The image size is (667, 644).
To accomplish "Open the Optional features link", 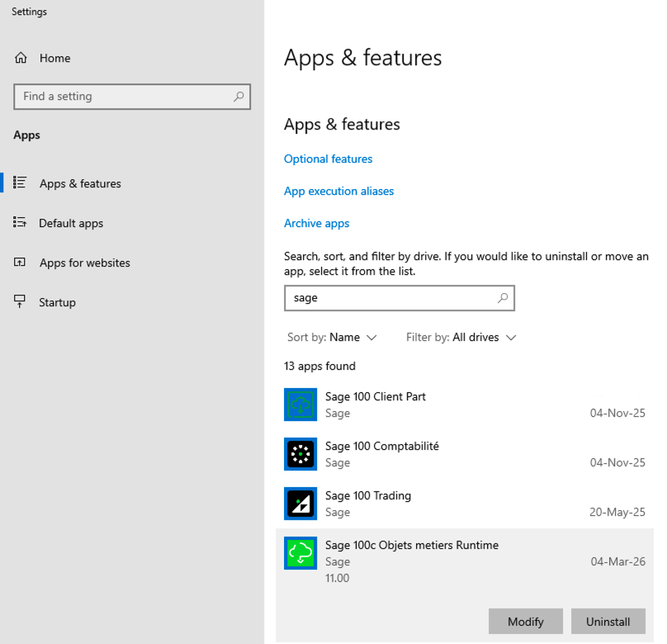I will point(328,159).
